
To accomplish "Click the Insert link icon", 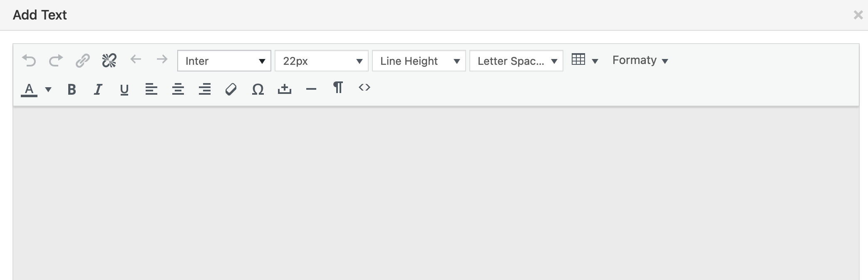I will [82, 61].
